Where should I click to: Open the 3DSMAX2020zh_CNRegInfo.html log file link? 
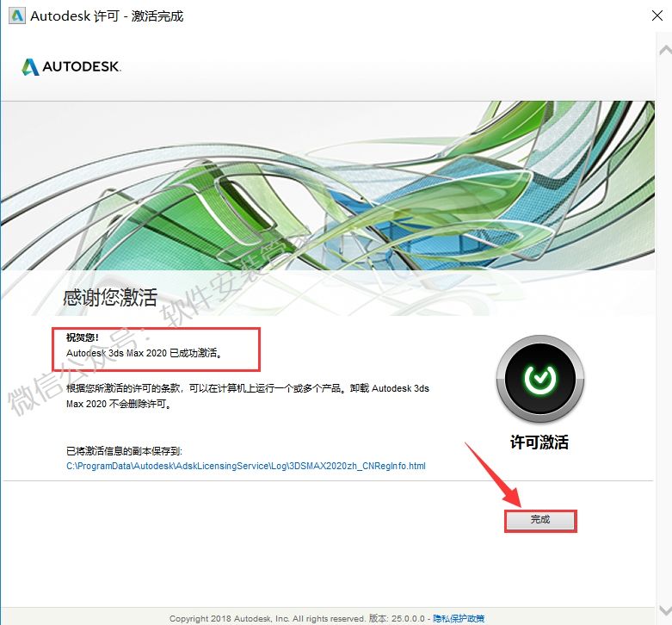pyautogui.click(x=246, y=466)
